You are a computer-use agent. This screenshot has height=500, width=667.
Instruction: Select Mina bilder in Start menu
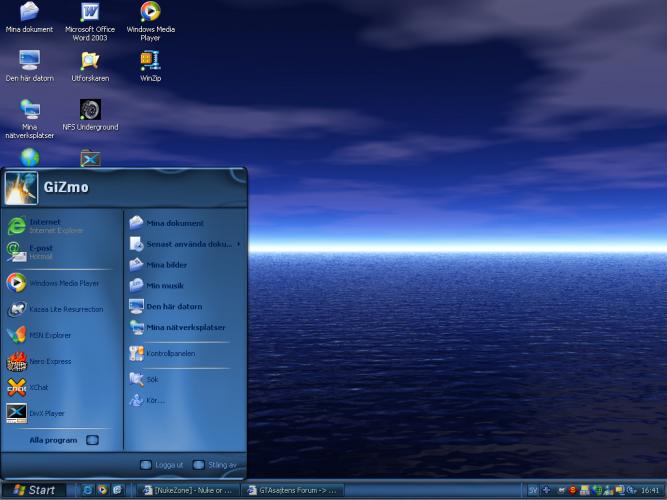[166, 265]
